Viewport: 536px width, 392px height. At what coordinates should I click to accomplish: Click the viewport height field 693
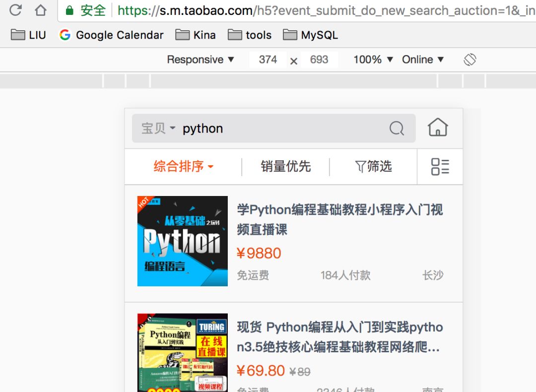(319, 60)
